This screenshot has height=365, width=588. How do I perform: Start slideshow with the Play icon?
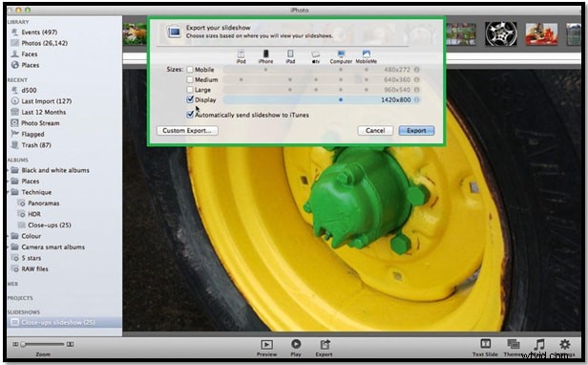coord(296,344)
